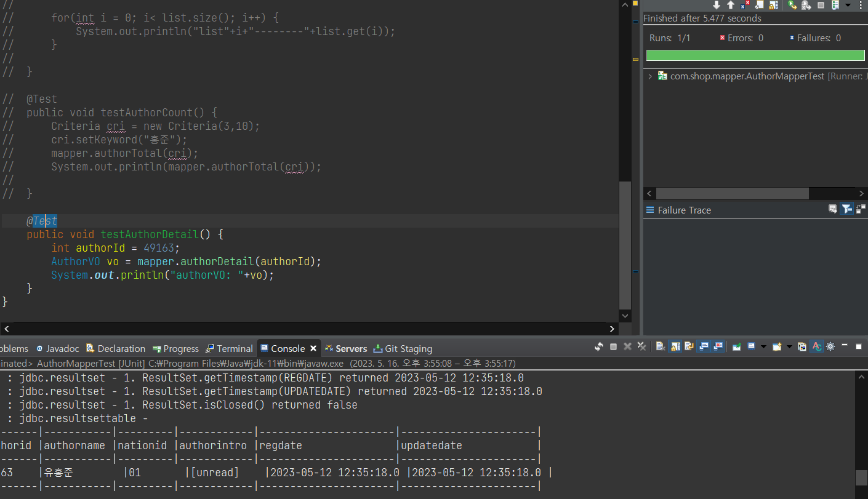Click 'Runs: 1/1' label
This screenshot has height=499, width=868.
coord(670,38)
